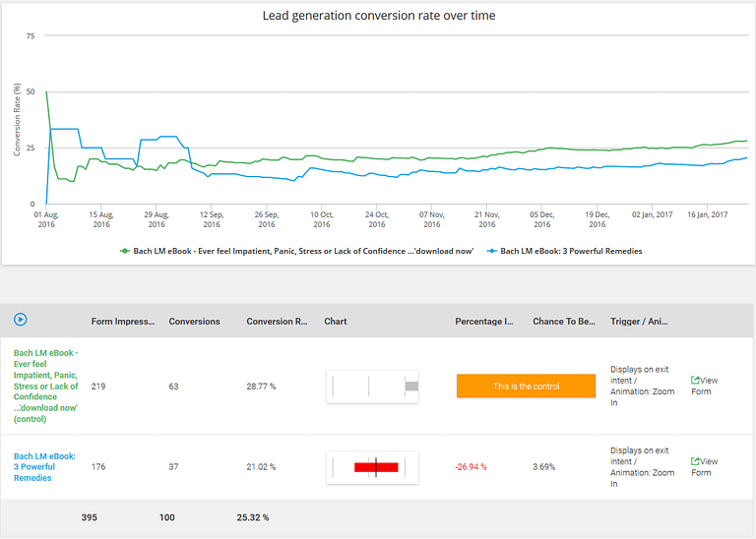
Task: Click external-link icon for 3 Powerful Remedies View Form
Action: tap(696, 461)
